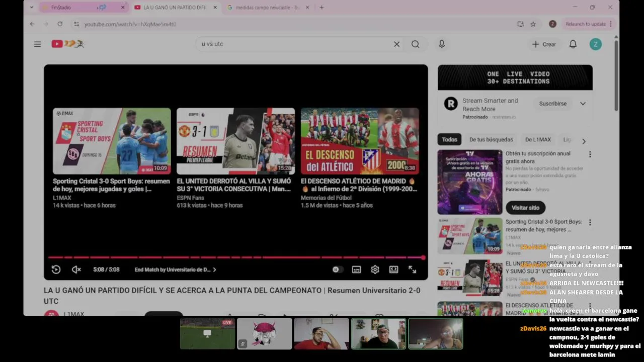The width and height of the screenshot is (644, 362).
Task: Open the YouTube hamburger guide menu
Action: point(37,44)
